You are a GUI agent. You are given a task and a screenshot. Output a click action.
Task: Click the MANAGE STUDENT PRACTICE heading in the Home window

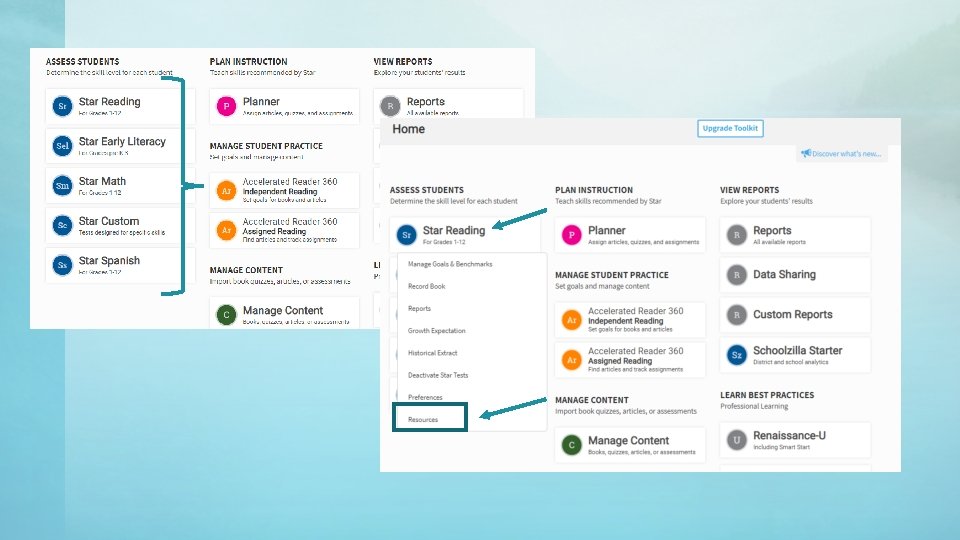[x=612, y=275]
